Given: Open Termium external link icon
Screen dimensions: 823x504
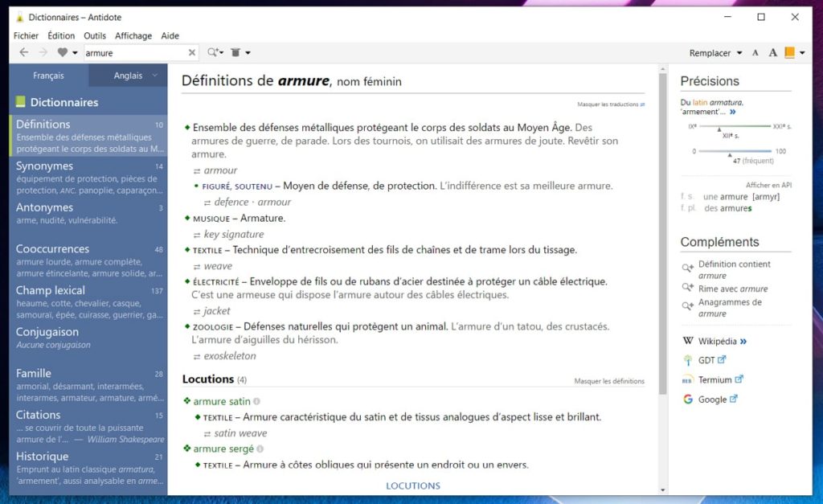Looking at the screenshot, I should point(739,379).
